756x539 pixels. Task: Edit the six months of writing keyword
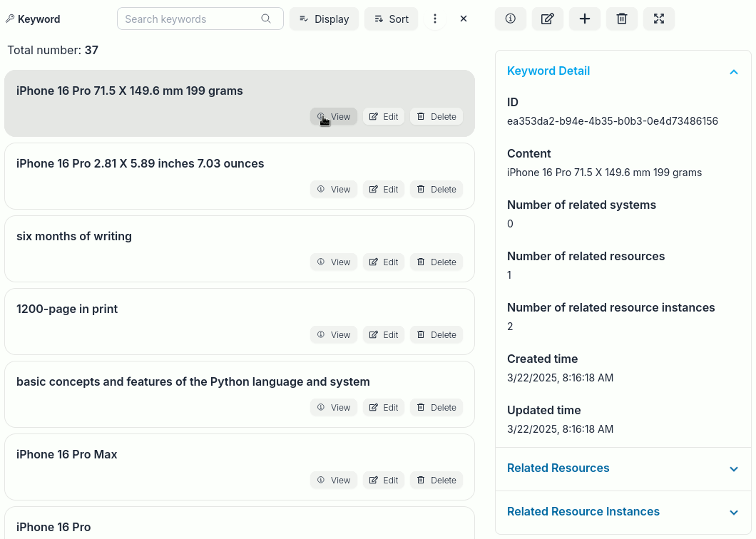(x=384, y=262)
